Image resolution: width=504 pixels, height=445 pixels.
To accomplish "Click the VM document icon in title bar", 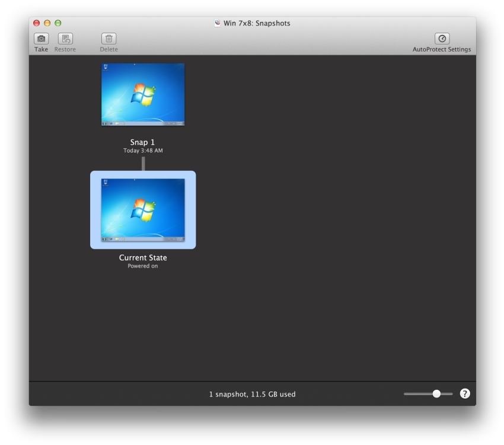I will tap(218, 23).
